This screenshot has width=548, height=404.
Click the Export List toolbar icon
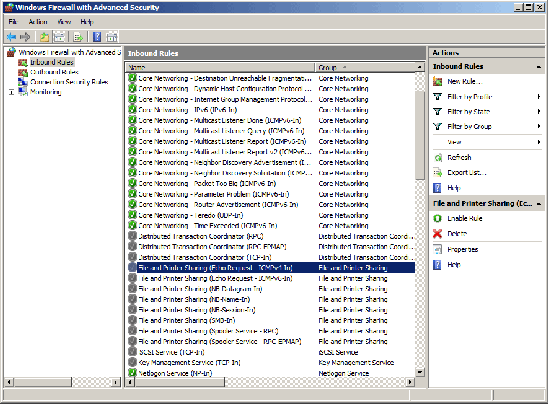coord(79,36)
